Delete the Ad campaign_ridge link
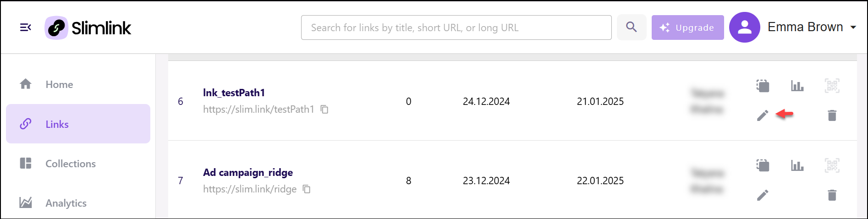 832,195
